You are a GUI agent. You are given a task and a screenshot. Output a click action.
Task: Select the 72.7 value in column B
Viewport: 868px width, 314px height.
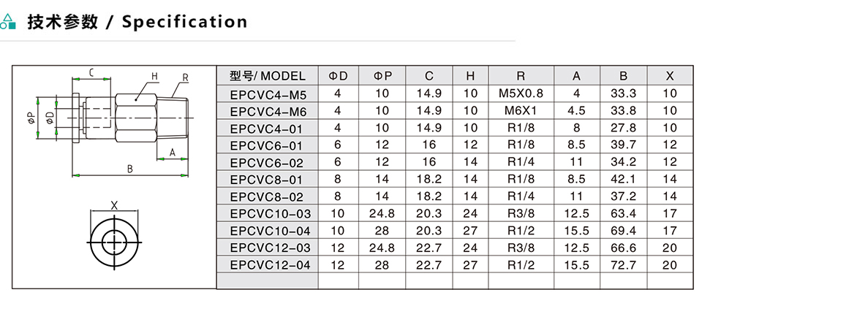point(623,264)
